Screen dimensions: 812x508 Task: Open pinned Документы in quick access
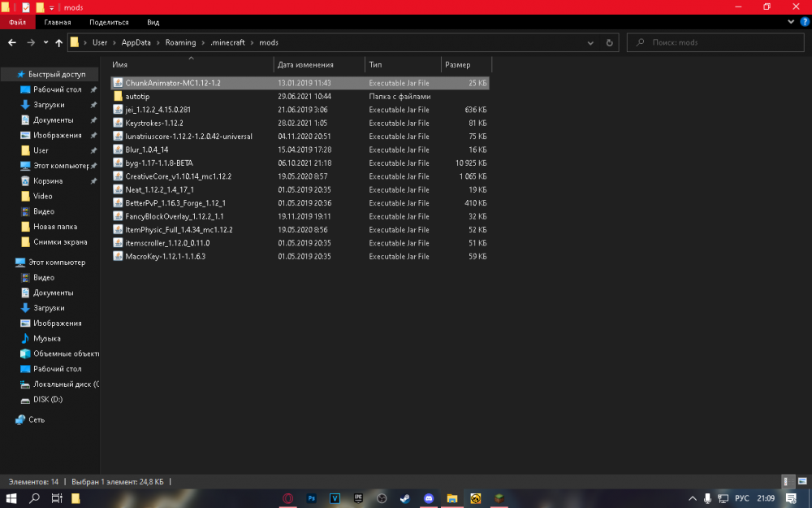click(53, 120)
